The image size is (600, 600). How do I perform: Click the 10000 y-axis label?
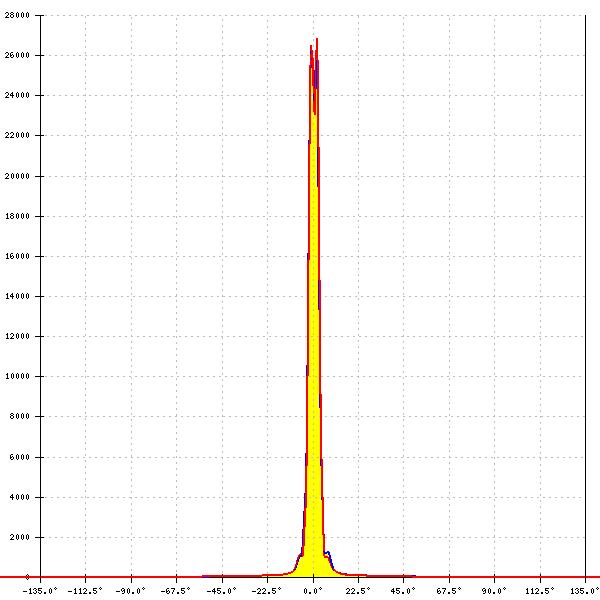click(17, 376)
